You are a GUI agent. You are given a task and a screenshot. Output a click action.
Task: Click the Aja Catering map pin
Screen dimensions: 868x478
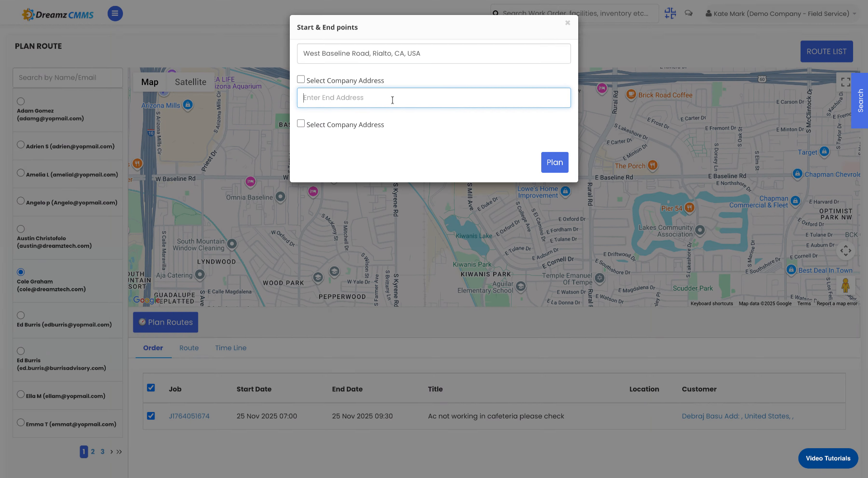point(200,274)
